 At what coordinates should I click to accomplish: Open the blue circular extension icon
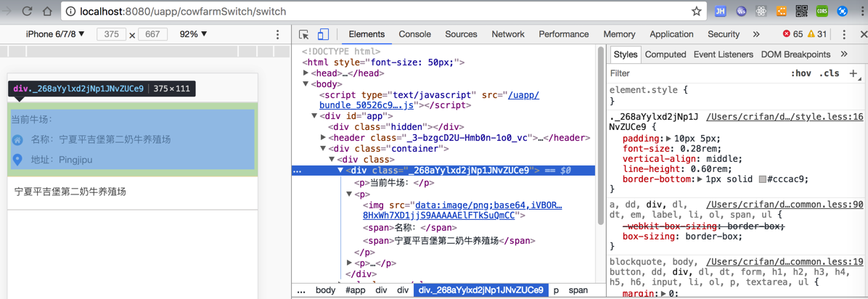[x=843, y=11]
